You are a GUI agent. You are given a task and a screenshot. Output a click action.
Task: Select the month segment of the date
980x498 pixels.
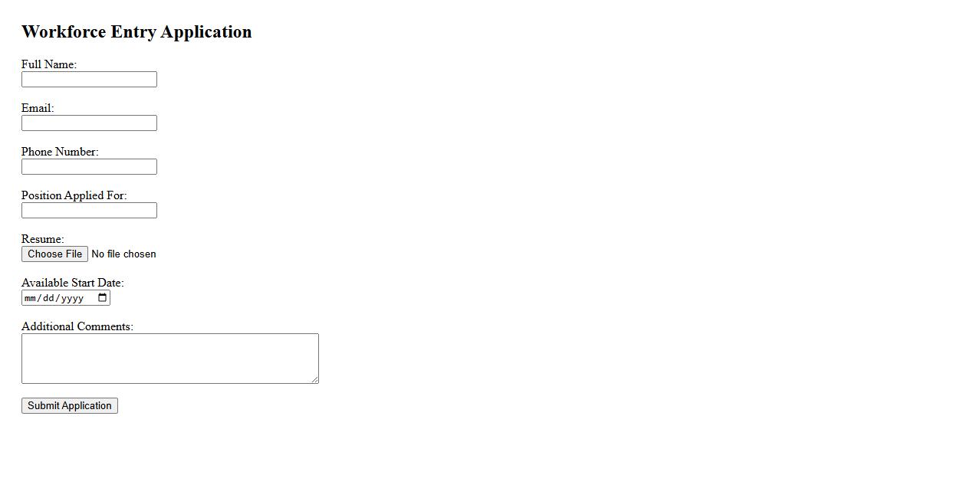pyautogui.click(x=31, y=298)
